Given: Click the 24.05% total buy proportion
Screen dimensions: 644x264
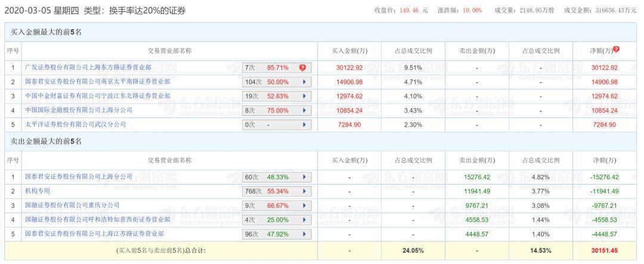Looking at the screenshot, I should (413, 250).
